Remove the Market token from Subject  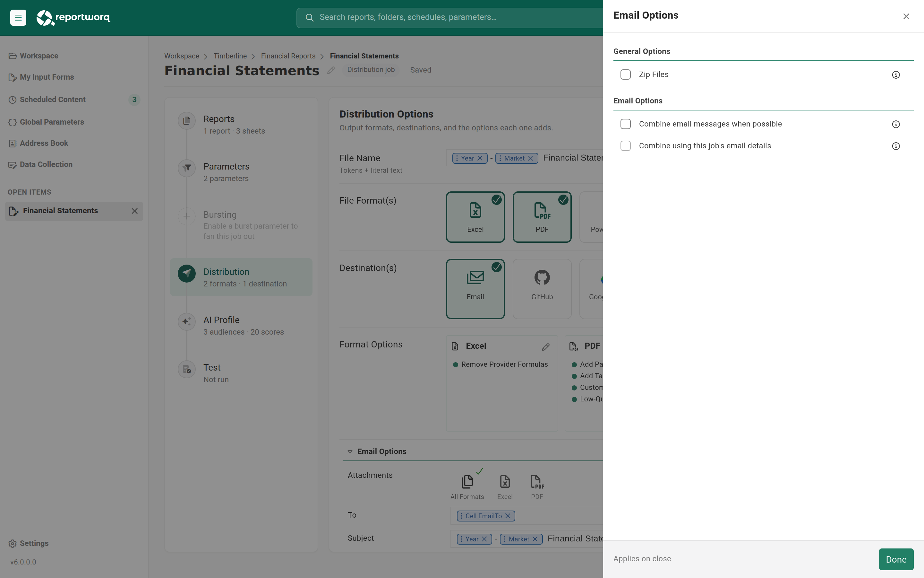tap(535, 539)
